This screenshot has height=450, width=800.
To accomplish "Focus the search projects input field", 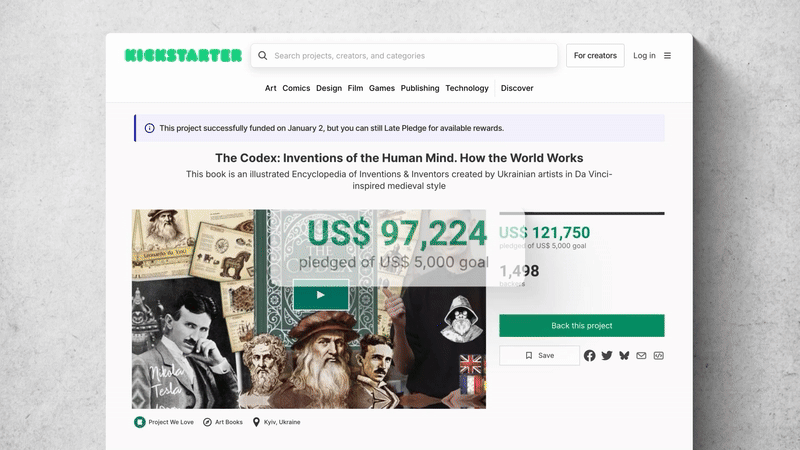I will [404, 56].
